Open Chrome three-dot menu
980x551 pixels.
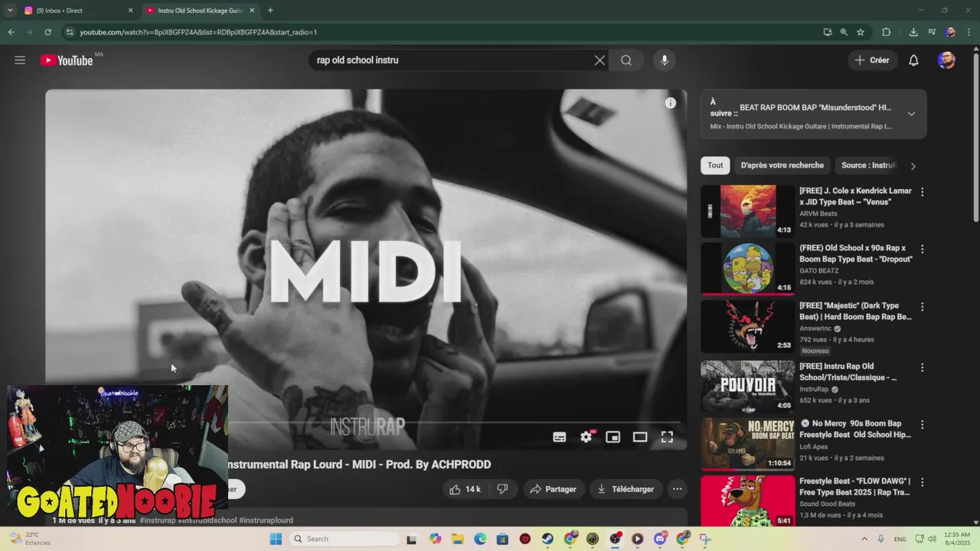click(x=969, y=32)
